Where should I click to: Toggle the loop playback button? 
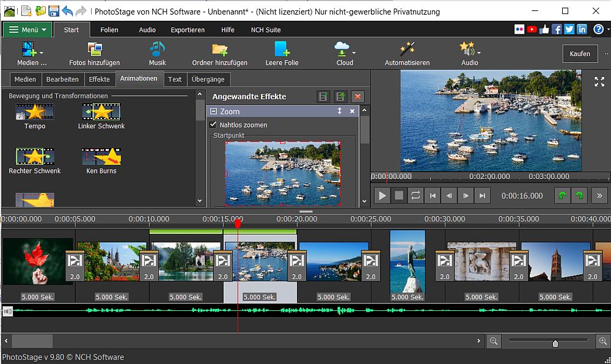point(416,195)
